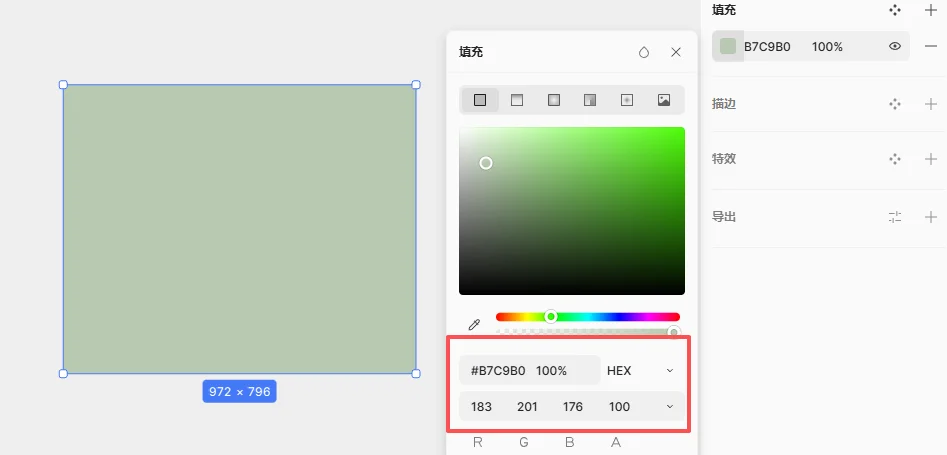The width and height of the screenshot is (947, 455).
Task: Click the B7C9B0 fill color swatch
Action: click(x=728, y=46)
